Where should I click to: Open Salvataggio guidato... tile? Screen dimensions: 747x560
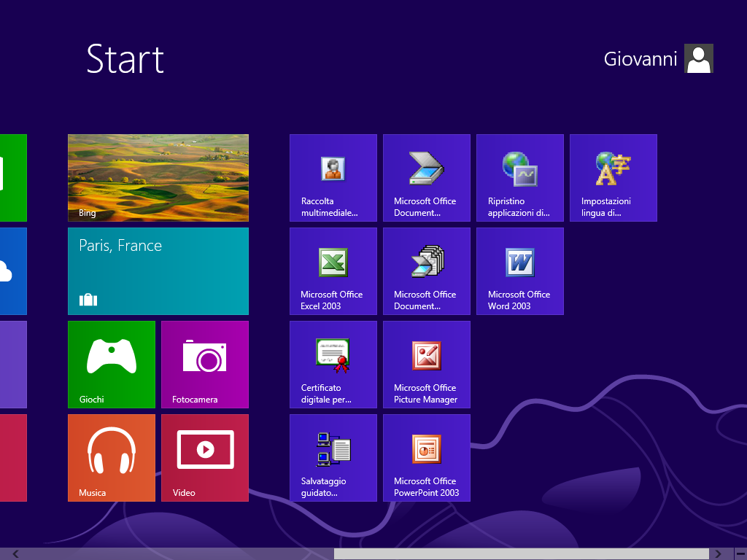click(x=333, y=458)
